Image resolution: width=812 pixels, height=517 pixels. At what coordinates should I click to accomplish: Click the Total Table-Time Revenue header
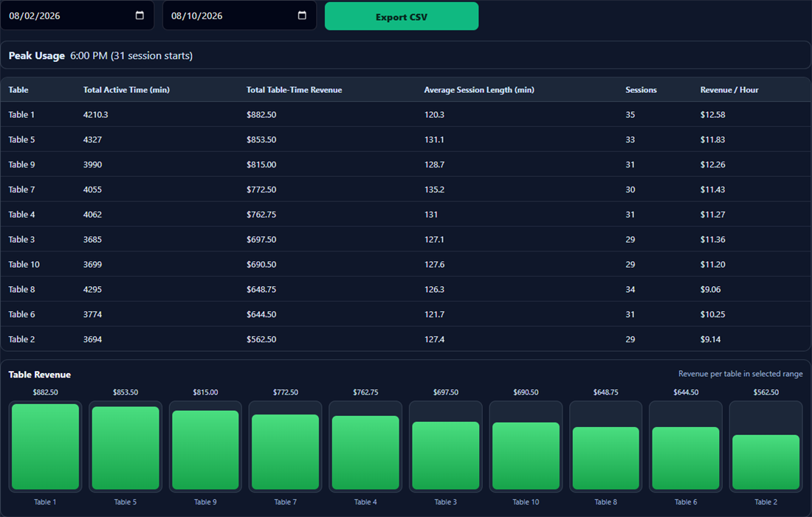click(294, 89)
